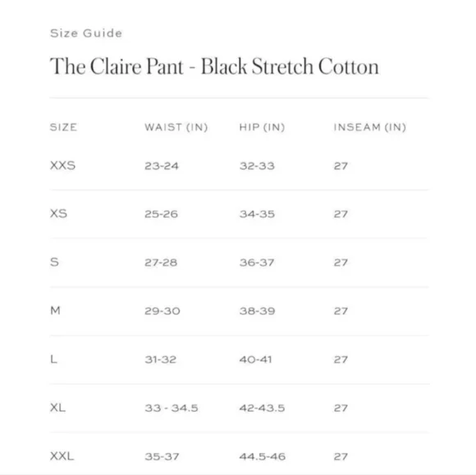Click hip value 34-35
476x475 pixels.
coord(257,214)
